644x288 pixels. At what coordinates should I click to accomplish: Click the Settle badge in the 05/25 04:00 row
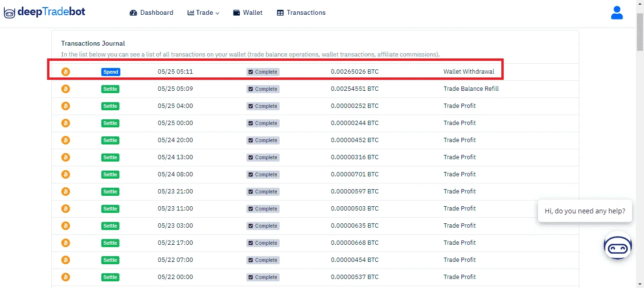tap(110, 106)
